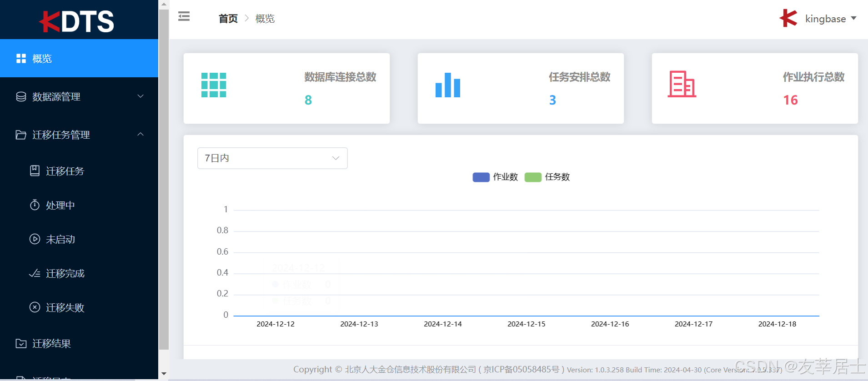Click the folder icon beside 迁移任务管理
The width and height of the screenshot is (868, 381).
[x=21, y=135]
